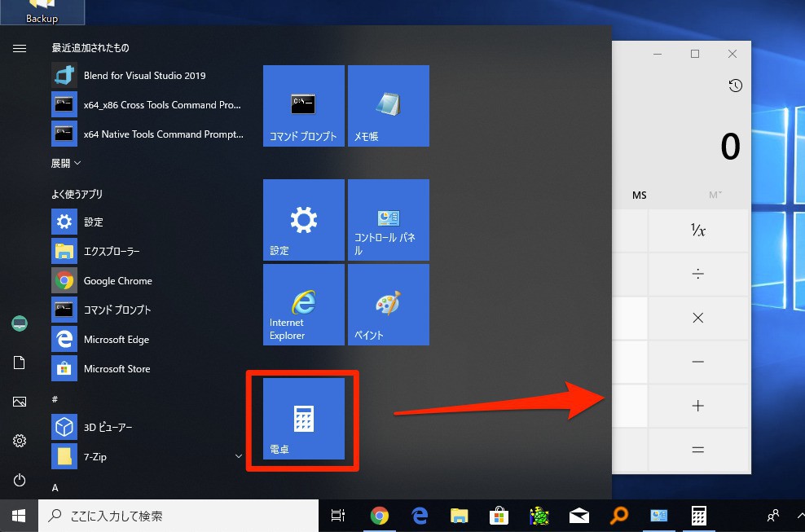Click the Calculator history icon
This screenshot has width=805, height=532.
(x=735, y=86)
